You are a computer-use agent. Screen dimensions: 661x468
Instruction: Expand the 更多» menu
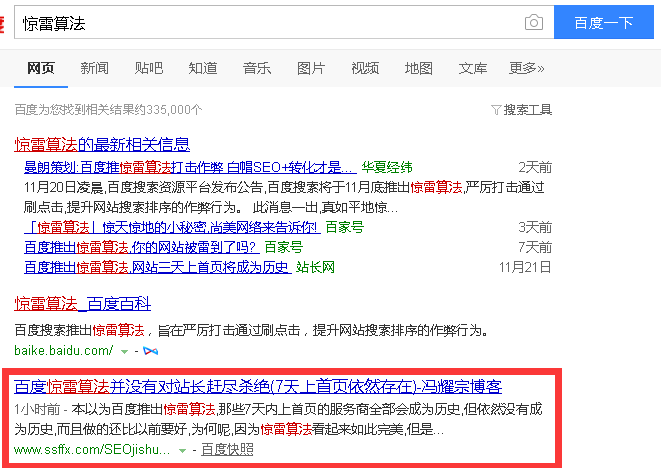coord(527,68)
